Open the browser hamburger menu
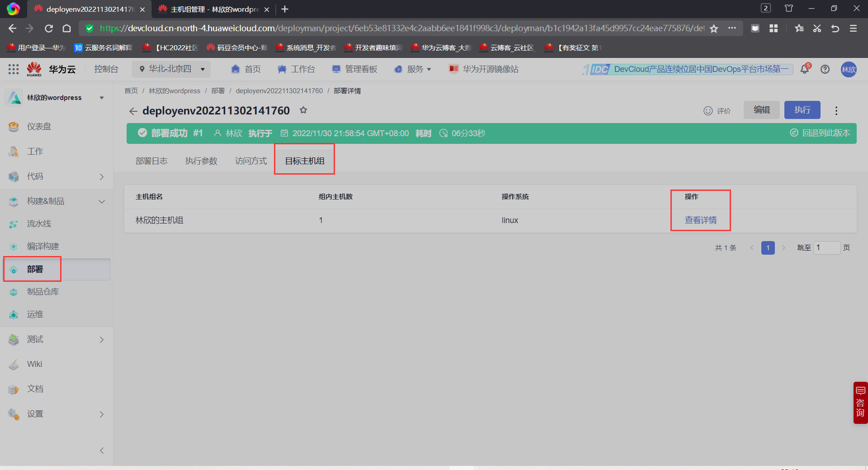This screenshot has height=470, width=868. 853,28
